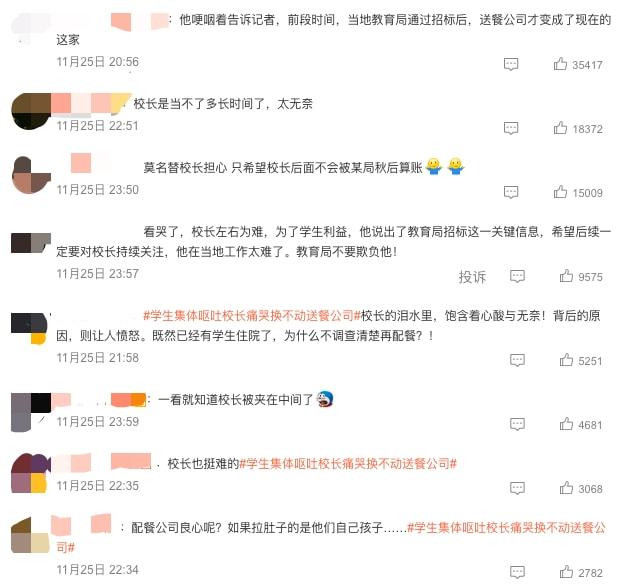Open avatar of the 22:51 commenter
The height and width of the screenshot is (586, 622).
point(31,111)
